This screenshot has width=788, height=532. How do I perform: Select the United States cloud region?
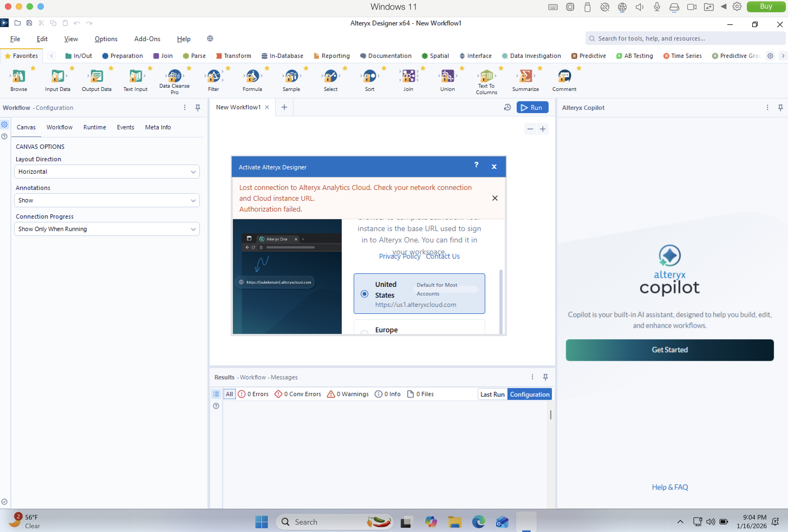(x=364, y=294)
